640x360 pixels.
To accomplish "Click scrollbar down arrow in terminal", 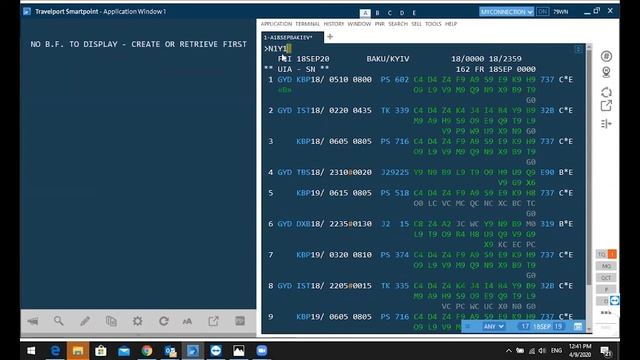I will pyautogui.click(x=589, y=329).
